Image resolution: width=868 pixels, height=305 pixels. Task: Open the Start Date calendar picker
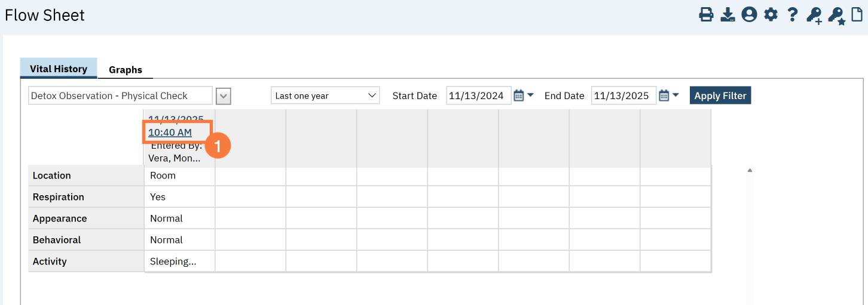518,95
